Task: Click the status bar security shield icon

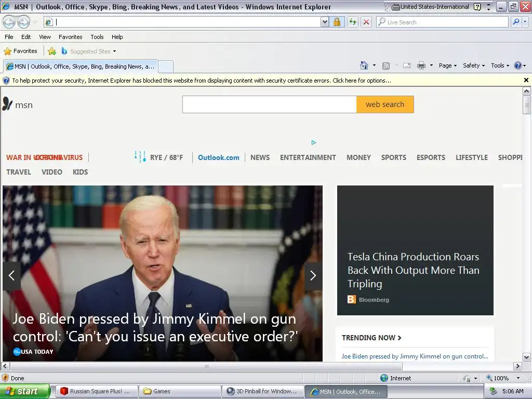Action: (x=5, y=378)
